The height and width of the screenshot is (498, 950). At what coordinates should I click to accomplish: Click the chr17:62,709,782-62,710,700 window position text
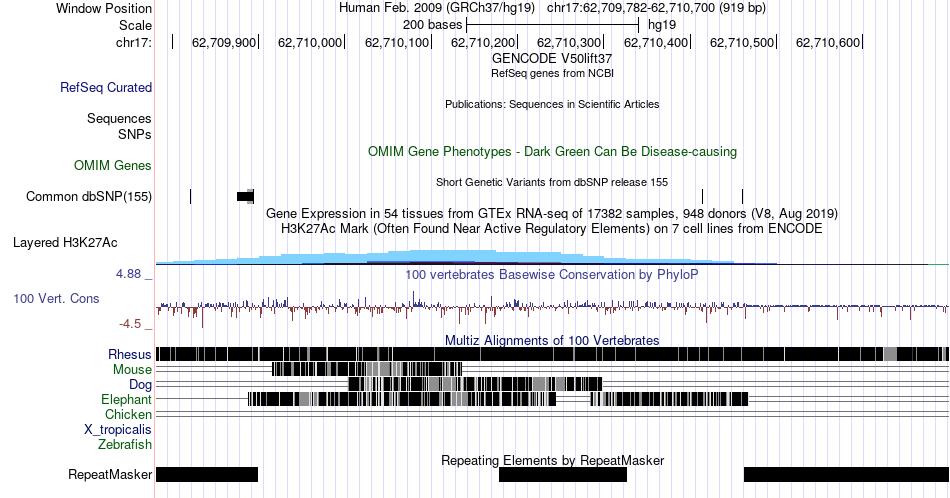click(x=656, y=8)
